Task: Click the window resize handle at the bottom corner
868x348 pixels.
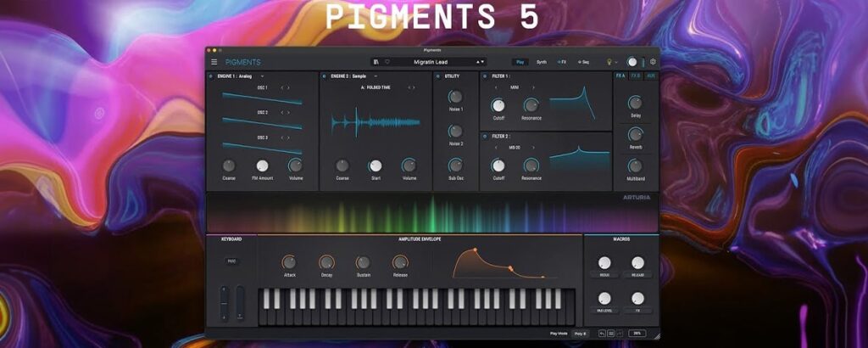Action: point(656,336)
